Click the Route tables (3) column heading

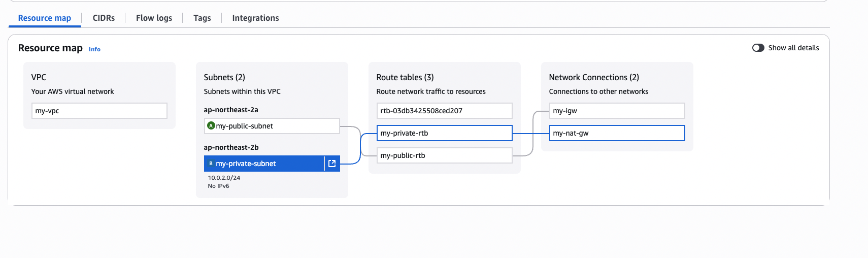click(405, 77)
